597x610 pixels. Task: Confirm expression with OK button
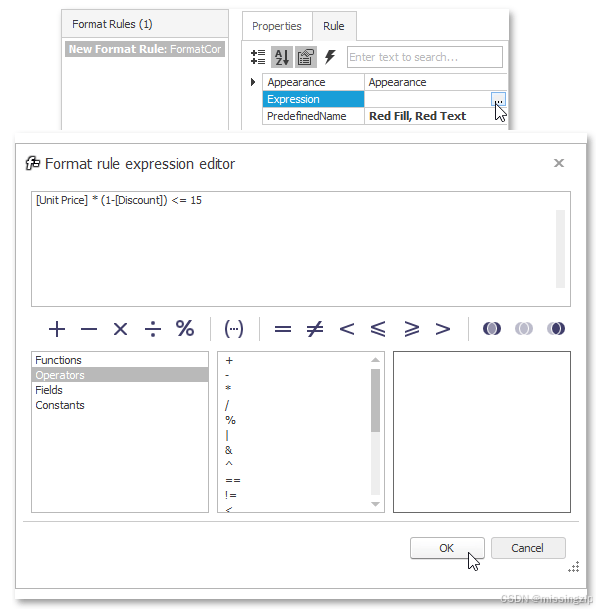tap(447, 548)
